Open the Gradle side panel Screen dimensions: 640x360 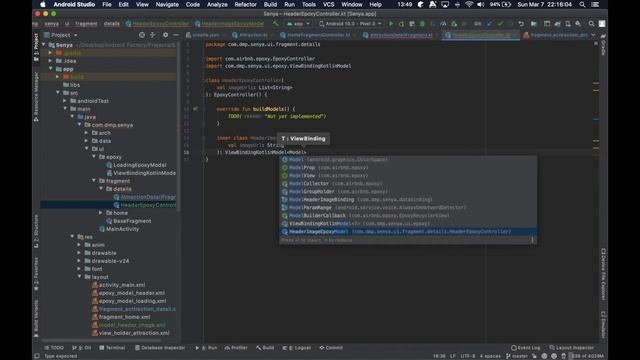pos(603,46)
